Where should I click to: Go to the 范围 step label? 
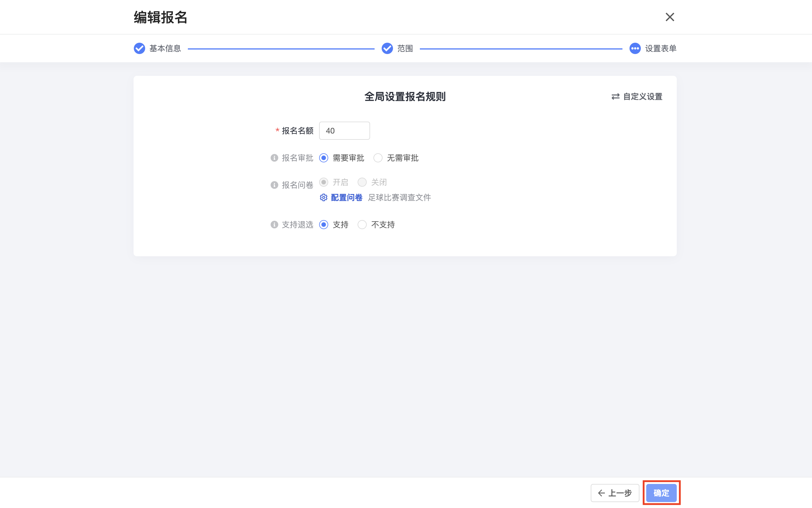[x=405, y=48]
